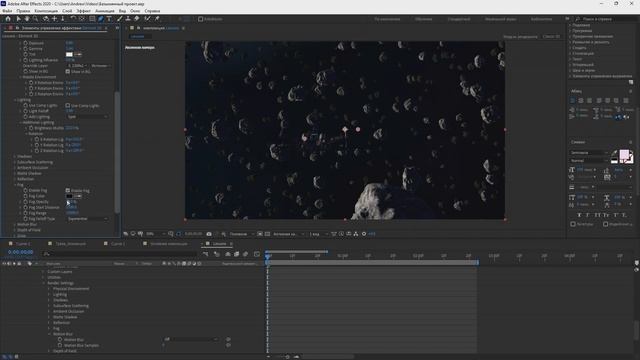This screenshot has height=360, width=640.
Task: Select the Pen tool in toolbar
Action: [x=101, y=19]
